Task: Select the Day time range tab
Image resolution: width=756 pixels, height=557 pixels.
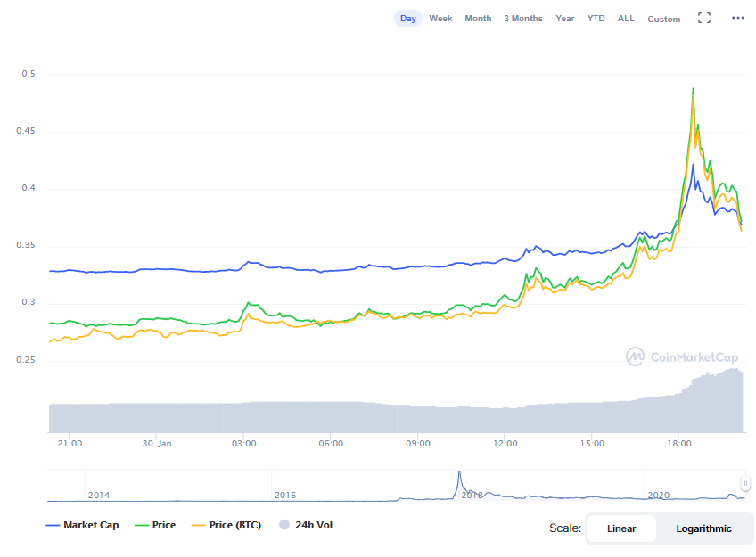Action: pos(408,19)
